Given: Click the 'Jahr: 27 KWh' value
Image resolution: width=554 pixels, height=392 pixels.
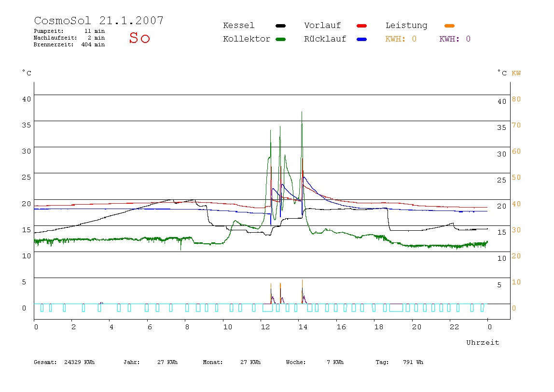Looking at the screenshot, I should click(x=151, y=362).
